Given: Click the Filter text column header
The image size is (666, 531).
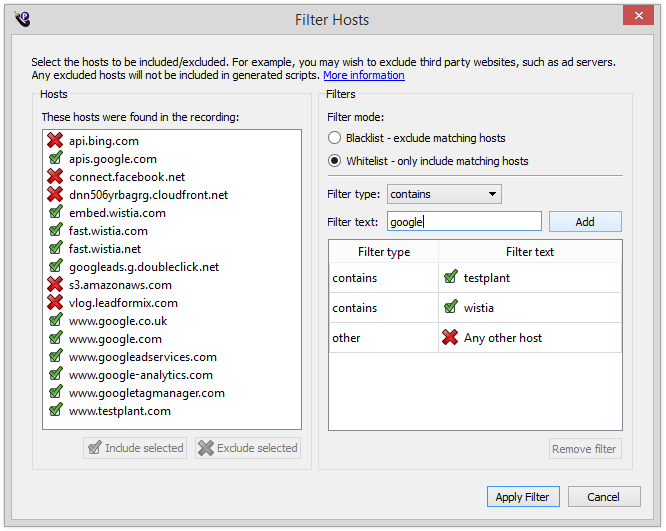Looking at the screenshot, I should pos(530,252).
